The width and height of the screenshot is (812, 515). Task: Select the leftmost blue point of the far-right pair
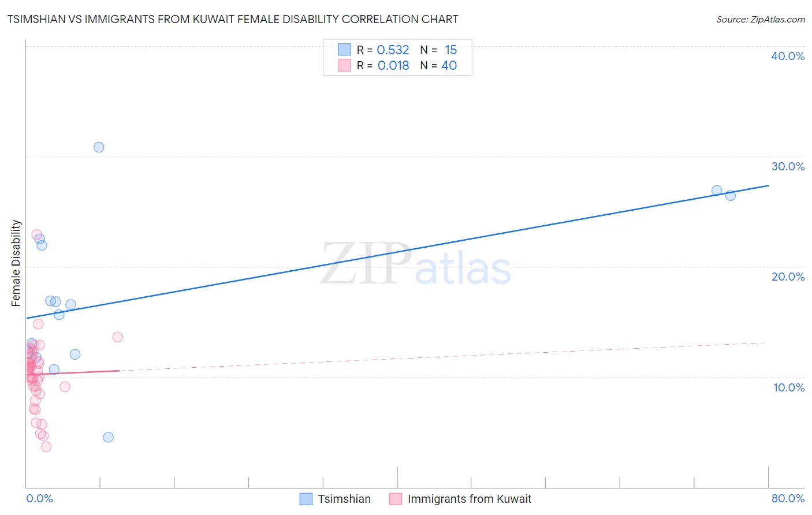(717, 191)
